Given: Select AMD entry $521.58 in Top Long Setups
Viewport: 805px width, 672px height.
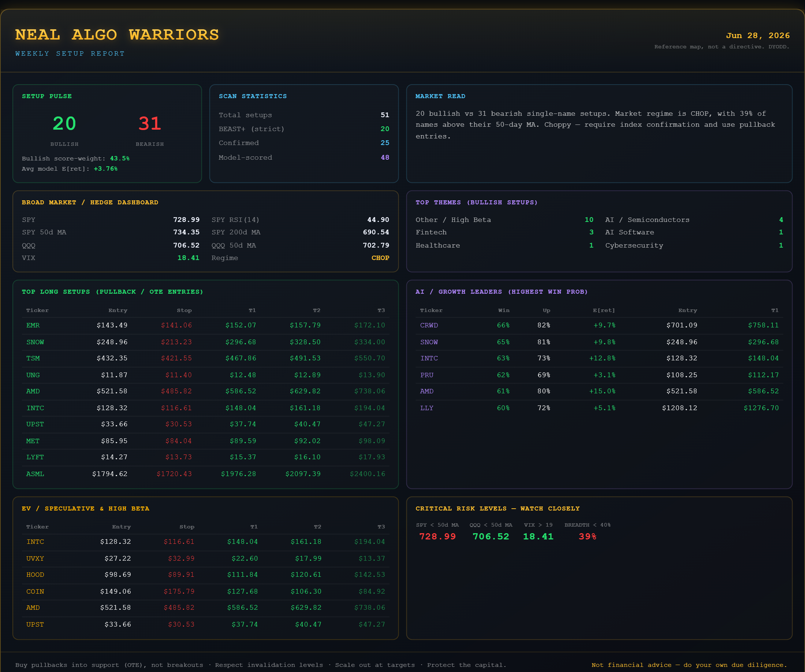Looking at the screenshot, I should point(112,391).
